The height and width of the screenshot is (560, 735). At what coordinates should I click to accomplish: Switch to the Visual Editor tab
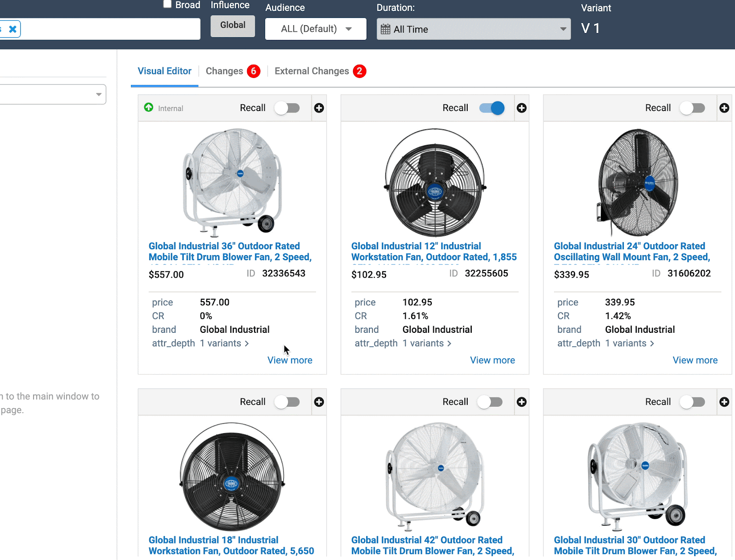click(x=164, y=71)
